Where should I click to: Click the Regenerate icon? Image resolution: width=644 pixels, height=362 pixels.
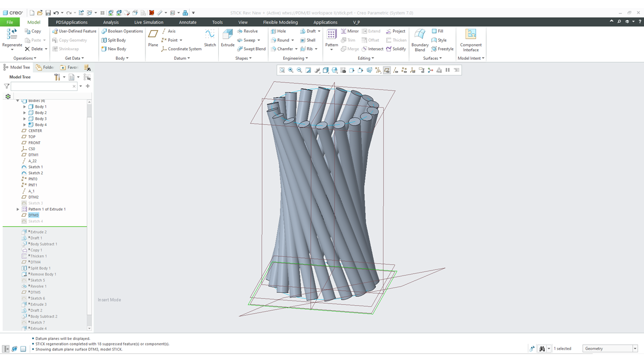(12, 34)
